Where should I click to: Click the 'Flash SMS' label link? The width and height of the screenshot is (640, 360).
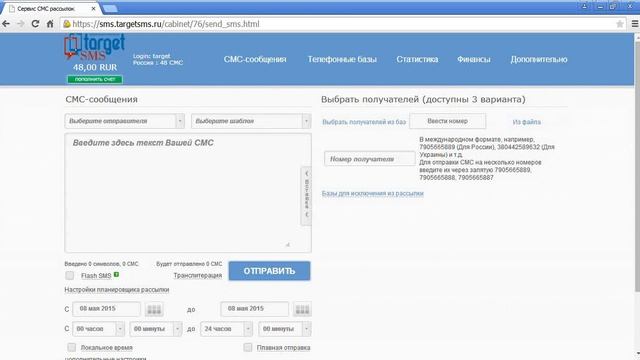[96, 276]
